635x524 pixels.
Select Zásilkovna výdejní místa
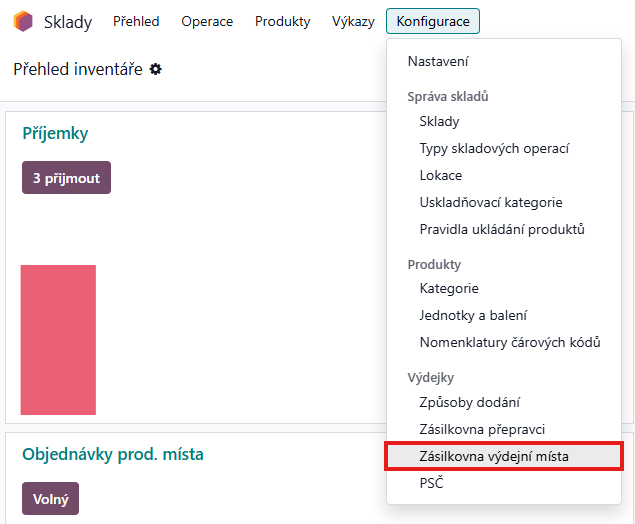tap(494, 457)
